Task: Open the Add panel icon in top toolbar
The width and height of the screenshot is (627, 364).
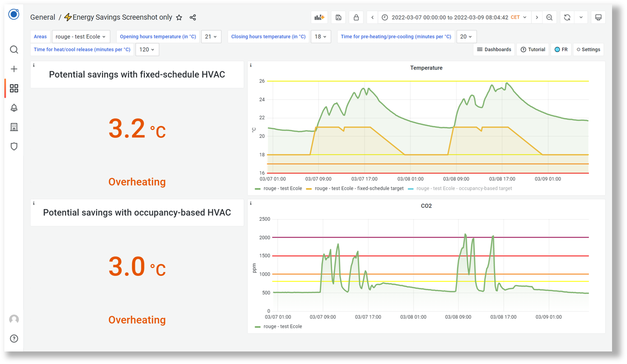Action: [x=319, y=17]
